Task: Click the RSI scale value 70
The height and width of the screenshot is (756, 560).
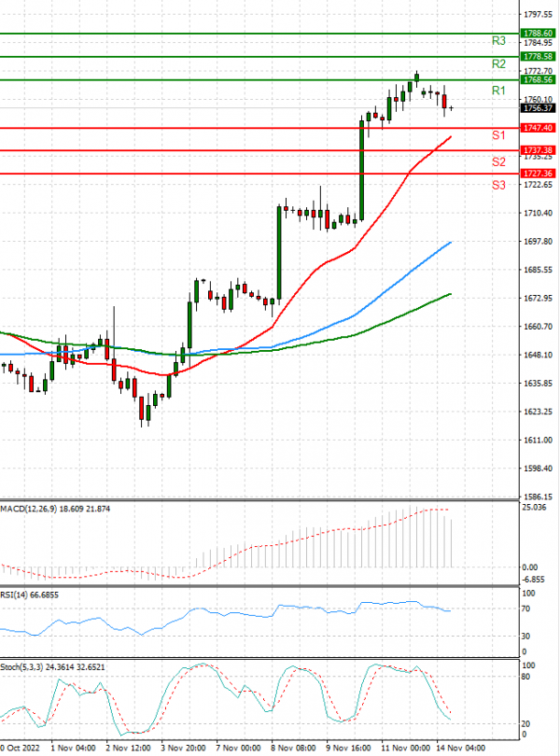Action: pos(526,609)
